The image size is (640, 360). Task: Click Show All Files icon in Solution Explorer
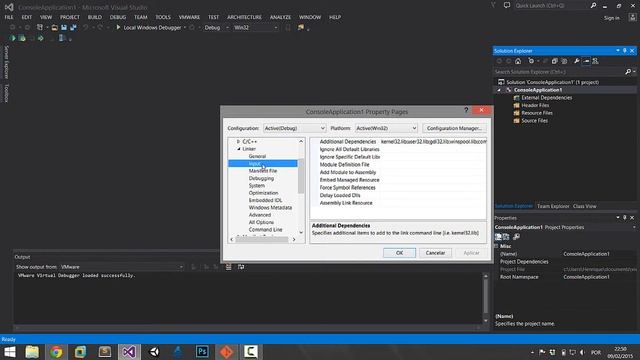click(564, 61)
